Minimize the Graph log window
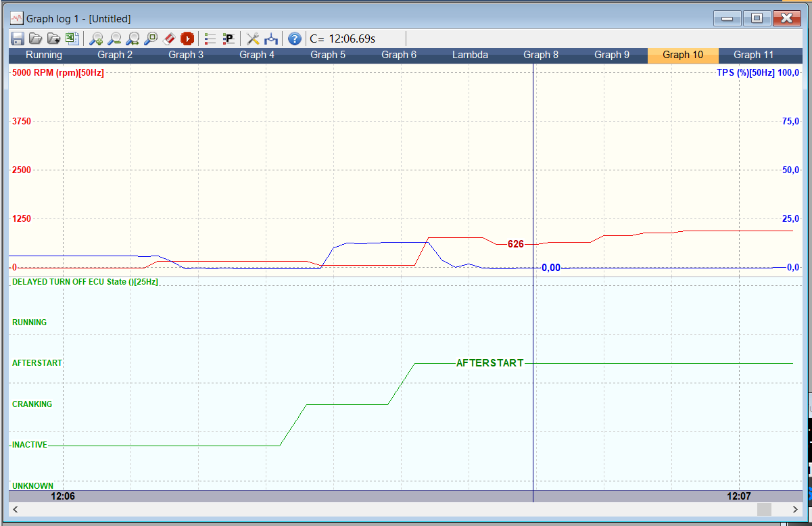Screen dimensions: 812x526 [x=727, y=18]
